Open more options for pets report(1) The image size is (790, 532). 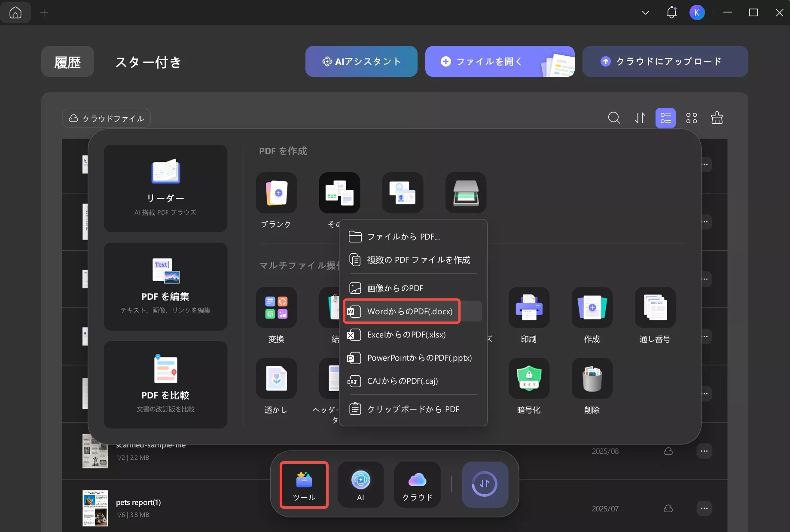704,508
